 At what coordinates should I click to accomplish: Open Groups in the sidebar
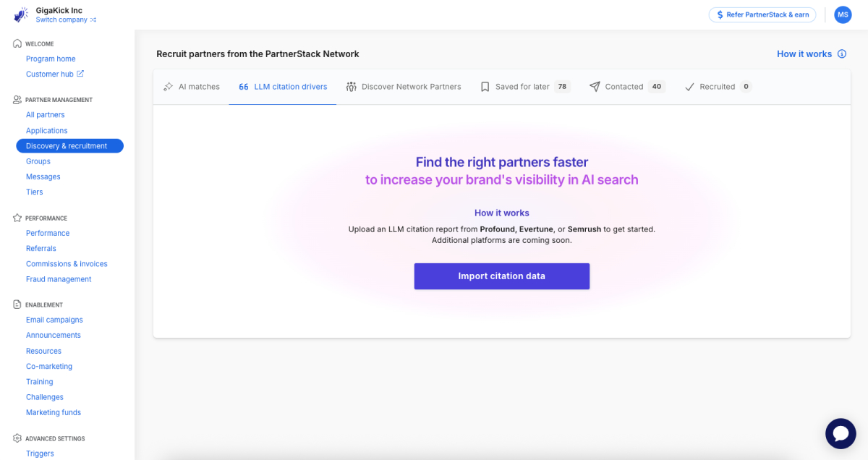point(38,161)
